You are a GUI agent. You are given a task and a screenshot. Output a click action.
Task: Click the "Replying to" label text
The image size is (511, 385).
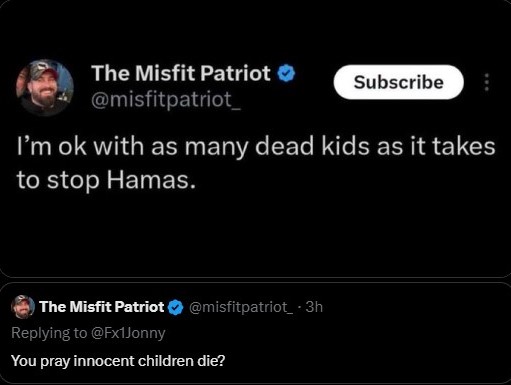49,333
